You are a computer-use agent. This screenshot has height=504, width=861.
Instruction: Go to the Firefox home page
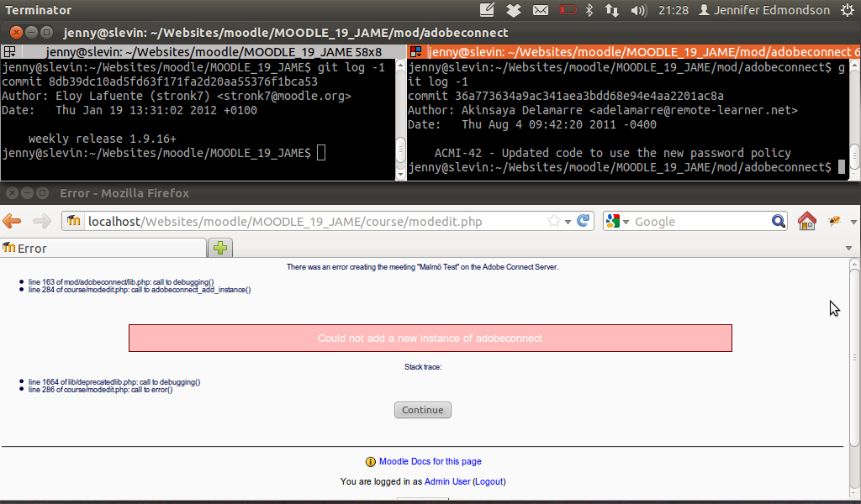[x=806, y=221]
